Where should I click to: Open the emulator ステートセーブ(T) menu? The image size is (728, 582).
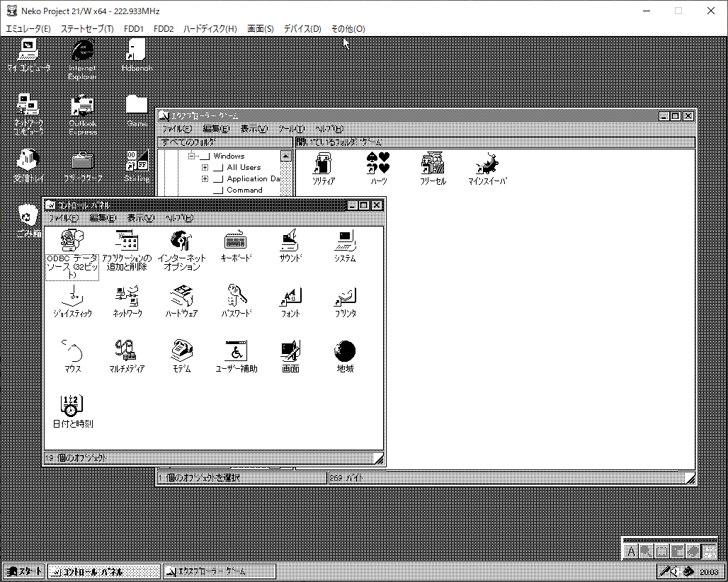point(87,29)
